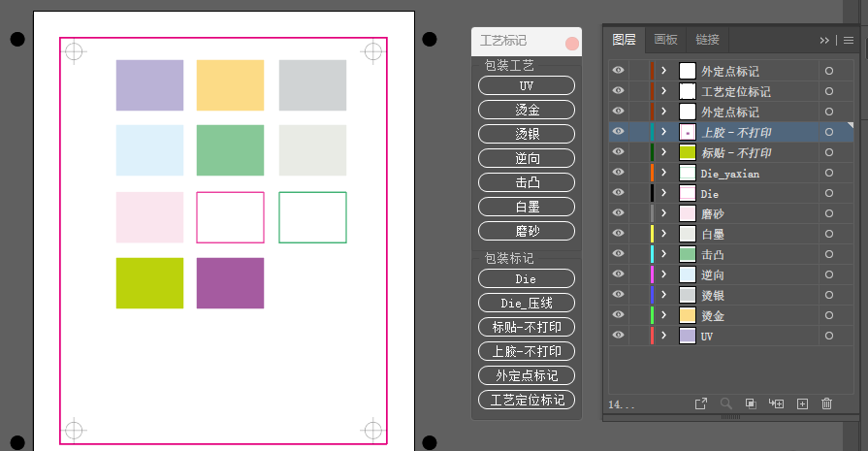The height and width of the screenshot is (451, 868).
Task: Click the Create New Sublayer icon
Action: click(776, 404)
